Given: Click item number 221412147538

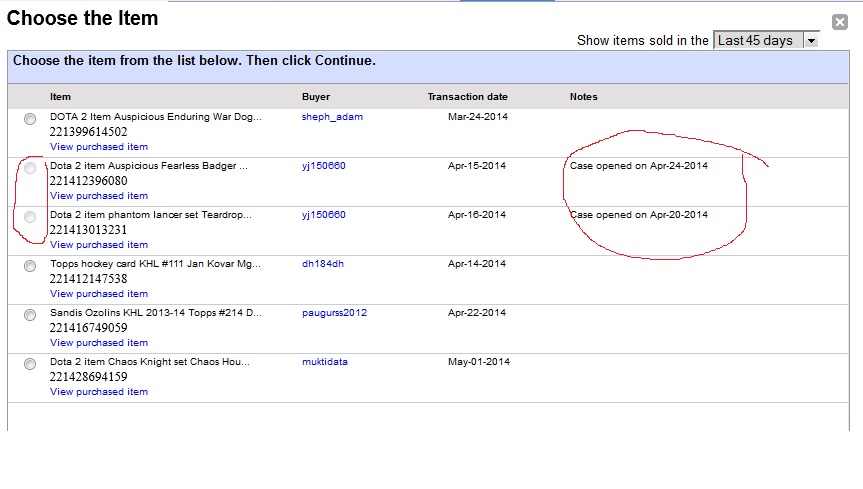Looking at the screenshot, I should [89, 279].
